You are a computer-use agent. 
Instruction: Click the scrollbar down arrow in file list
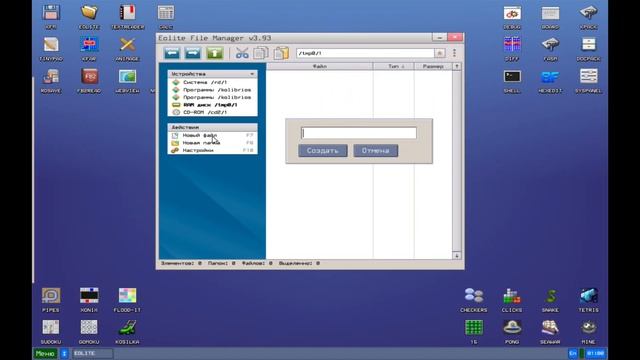click(457, 256)
